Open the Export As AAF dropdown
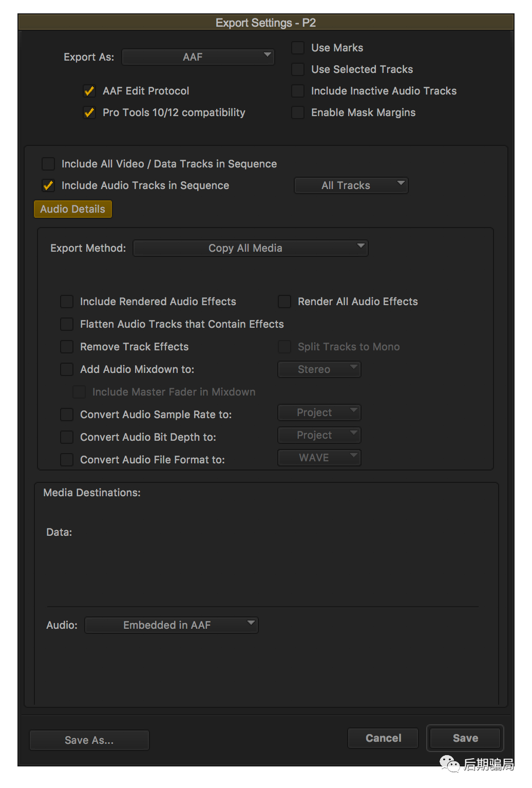Screen dimensions: 532x788 click(198, 57)
